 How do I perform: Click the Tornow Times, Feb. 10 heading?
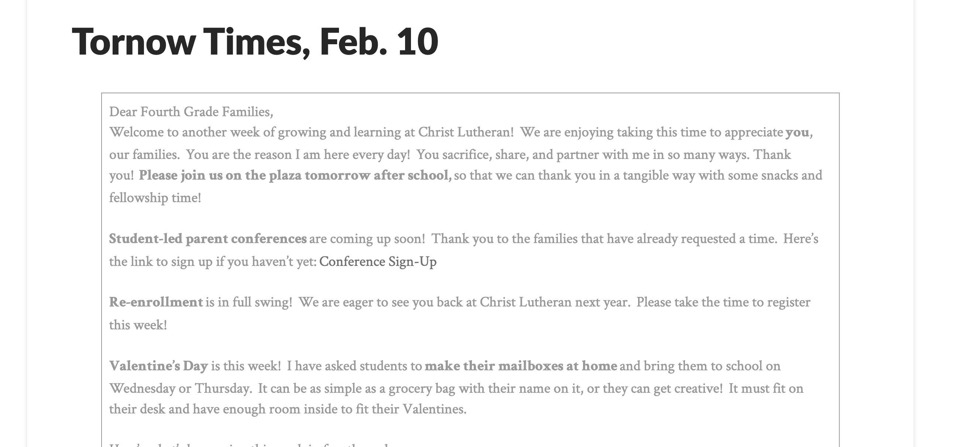255,42
